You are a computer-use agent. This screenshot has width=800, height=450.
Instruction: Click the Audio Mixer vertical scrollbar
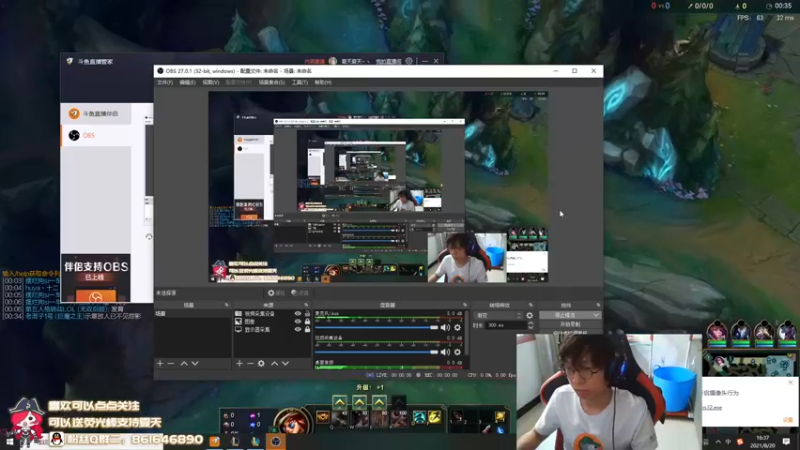point(466,332)
